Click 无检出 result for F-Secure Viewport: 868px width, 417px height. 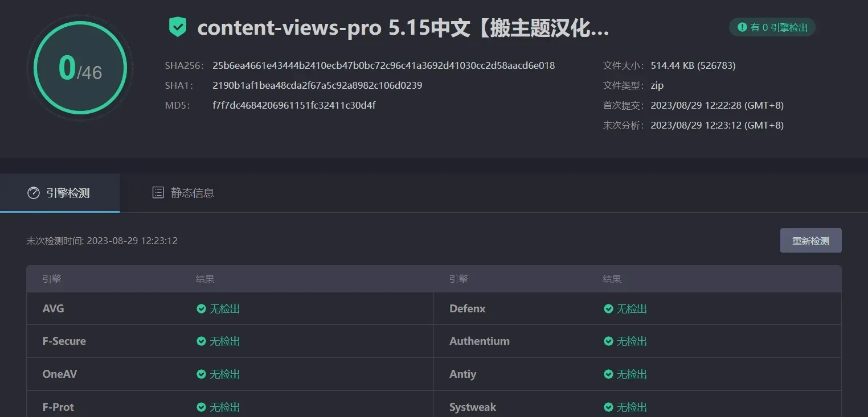click(225, 341)
